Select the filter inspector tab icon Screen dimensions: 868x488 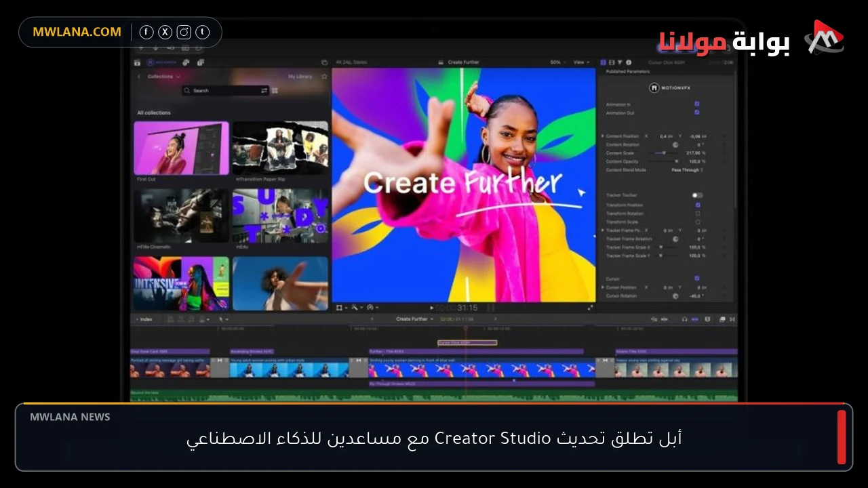click(x=620, y=62)
